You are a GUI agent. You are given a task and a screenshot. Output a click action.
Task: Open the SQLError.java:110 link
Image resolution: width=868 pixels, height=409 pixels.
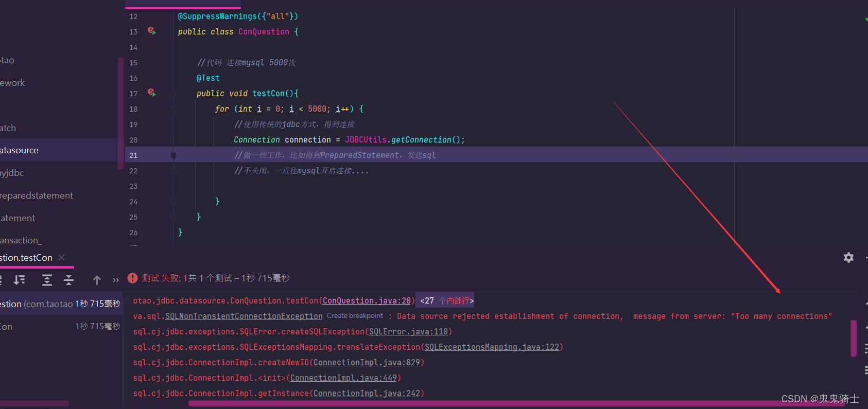[x=408, y=331]
